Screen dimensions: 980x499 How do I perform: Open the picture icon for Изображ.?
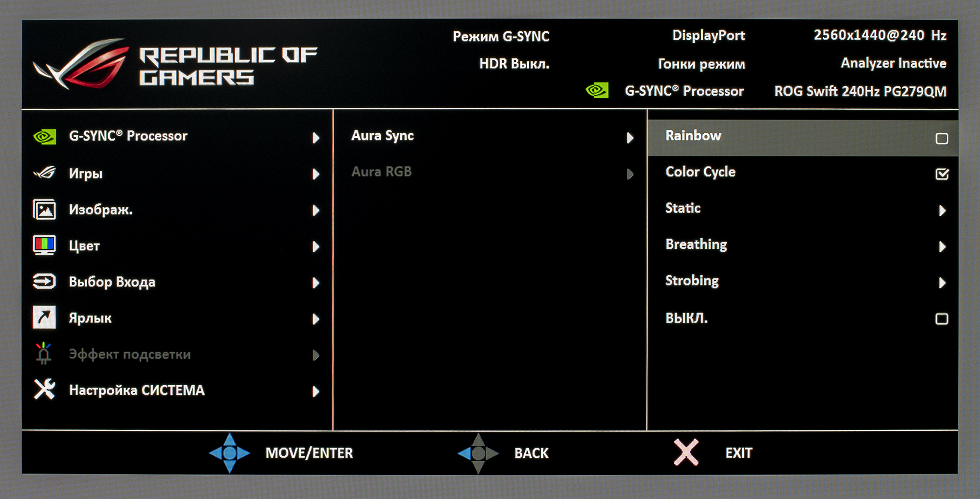tap(45, 210)
